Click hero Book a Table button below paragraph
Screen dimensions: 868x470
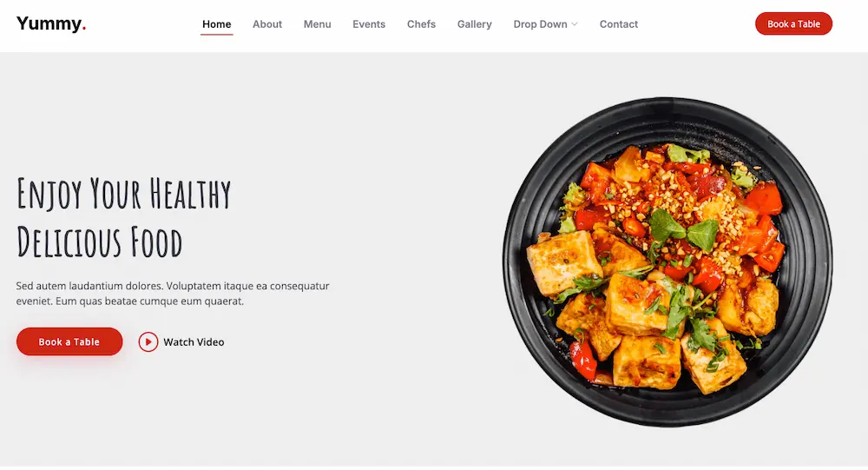[x=69, y=341]
